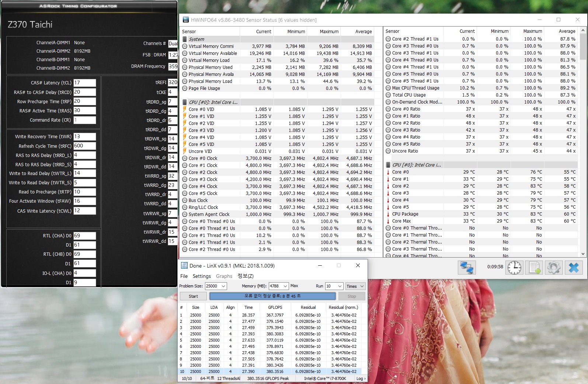Click the LinX completion progress bar
This screenshot has width=588, height=384.
(272, 296)
